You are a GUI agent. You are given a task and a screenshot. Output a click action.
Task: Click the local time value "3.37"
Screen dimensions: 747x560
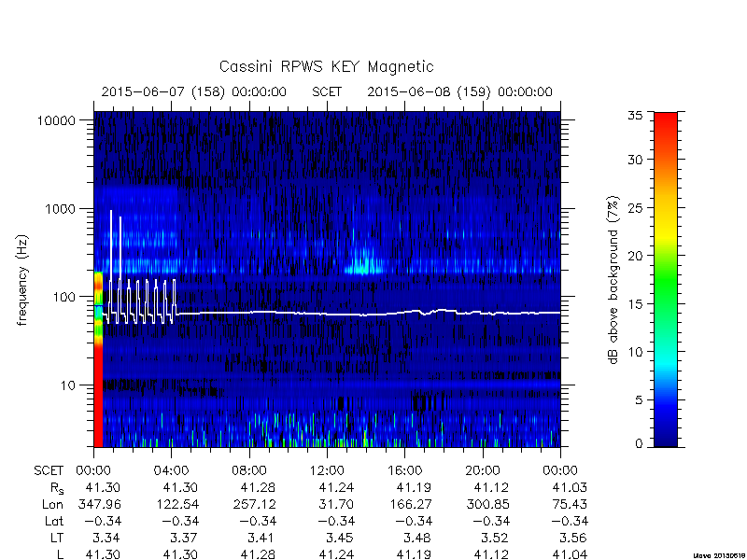[x=184, y=539]
